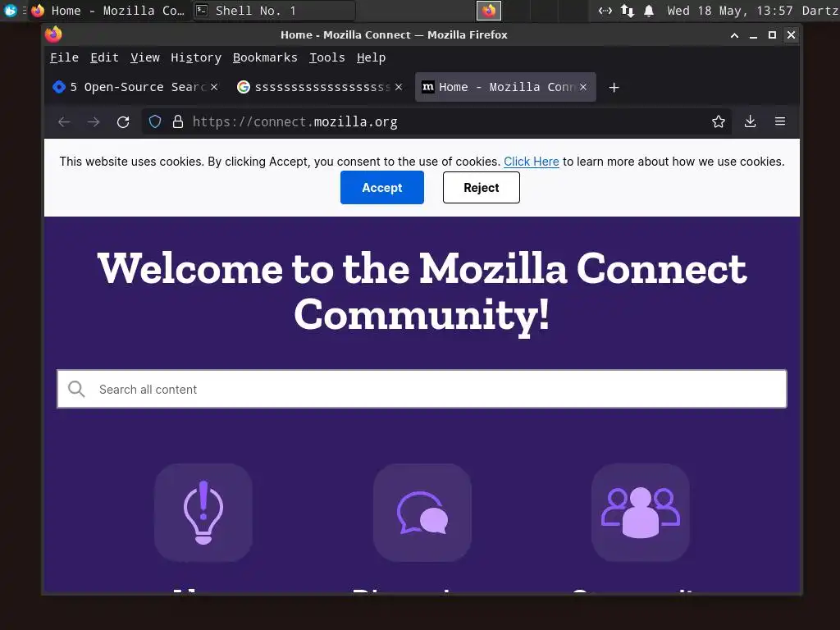Switch to Shell No. 1 taskbar window
The image size is (840, 630).
pyautogui.click(x=273, y=11)
